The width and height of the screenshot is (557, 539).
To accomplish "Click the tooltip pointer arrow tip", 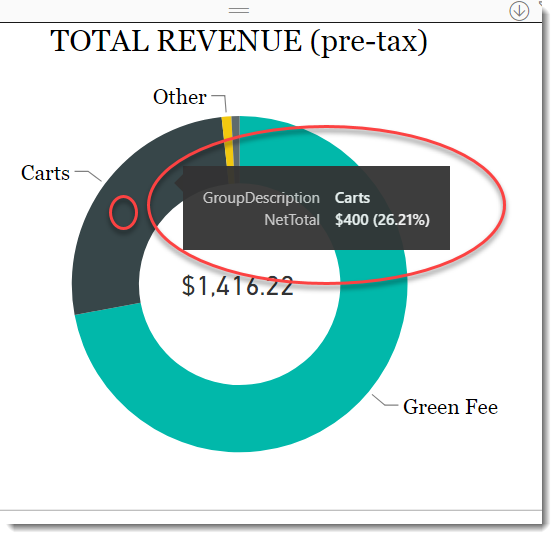I will pos(176,183).
